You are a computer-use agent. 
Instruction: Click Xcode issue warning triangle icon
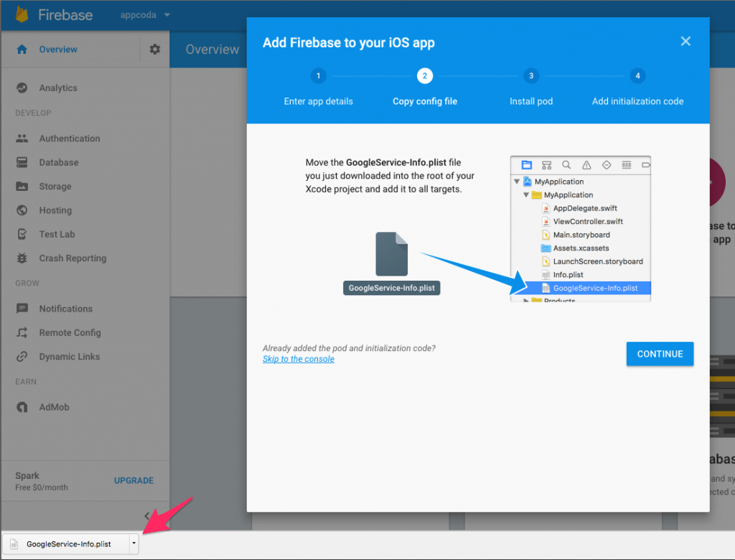[x=586, y=164]
